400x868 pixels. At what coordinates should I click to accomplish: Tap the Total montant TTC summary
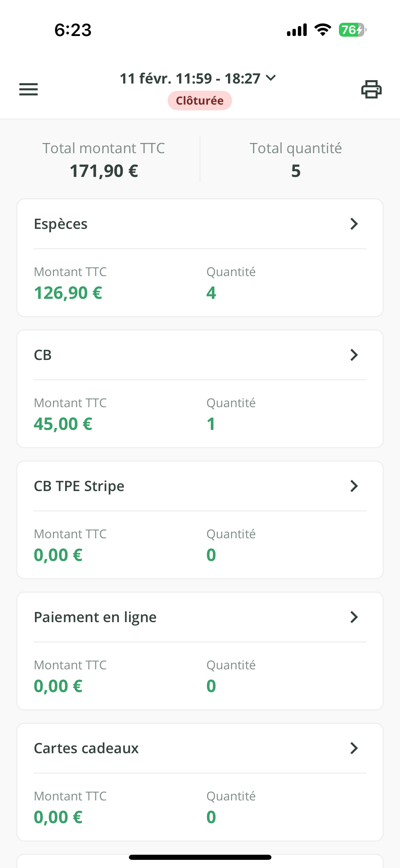(104, 160)
